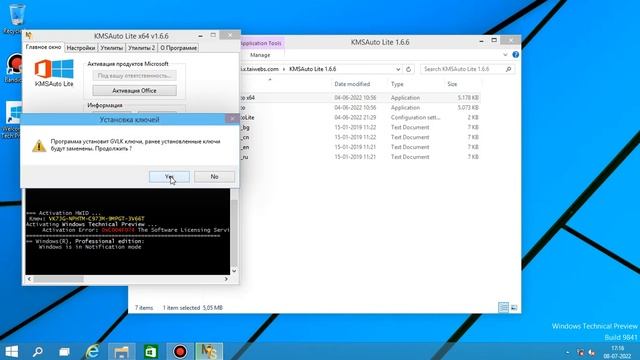The image size is (640, 360).
Task: Switch Explorer to details view icon
Action: point(503,307)
